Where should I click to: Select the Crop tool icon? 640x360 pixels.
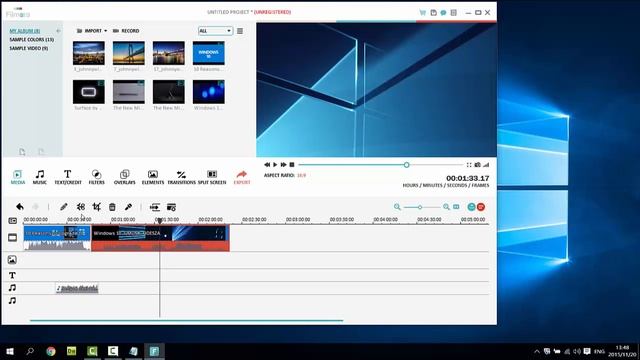coord(96,207)
